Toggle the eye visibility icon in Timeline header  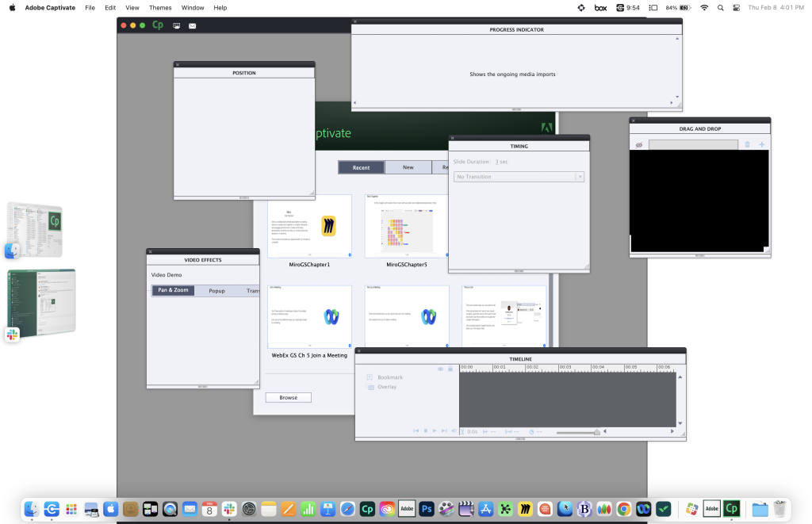(441, 369)
